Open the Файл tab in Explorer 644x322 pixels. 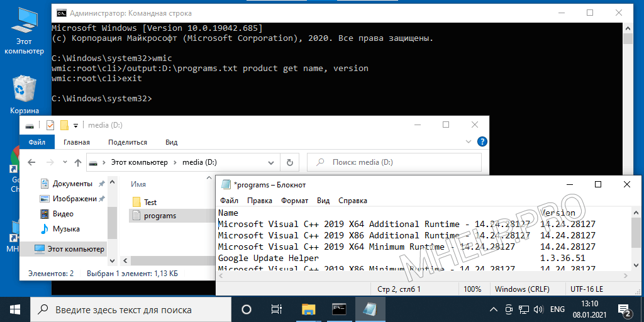37,142
